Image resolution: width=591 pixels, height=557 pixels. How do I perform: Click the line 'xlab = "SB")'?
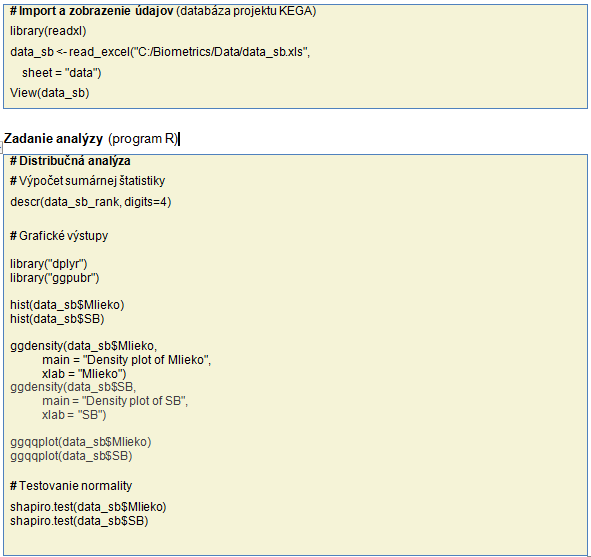click(74, 415)
